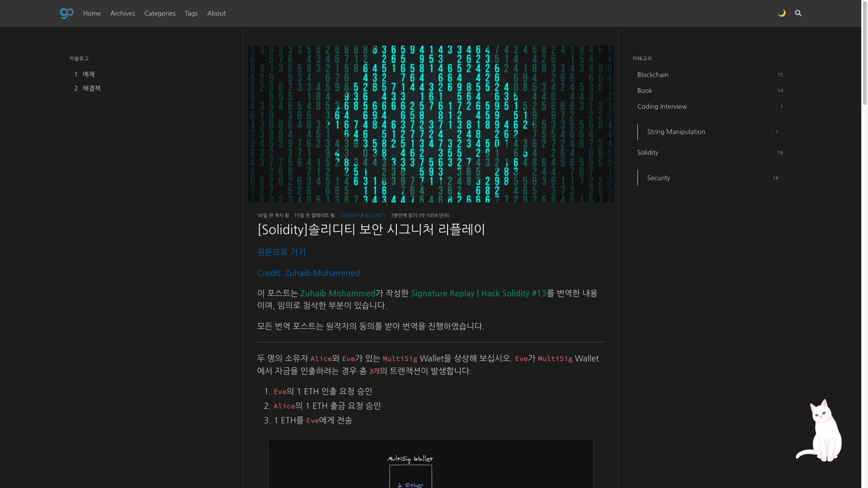Click 원문으로 가기 button link
Screen dimensions: 868x488
click(281, 251)
